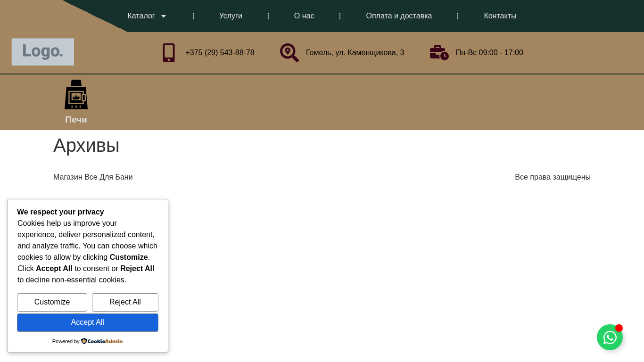Screen dimensions: 644x362
Task: Click the CookieAdmin logo link
Action: pyautogui.click(x=102, y=341)
